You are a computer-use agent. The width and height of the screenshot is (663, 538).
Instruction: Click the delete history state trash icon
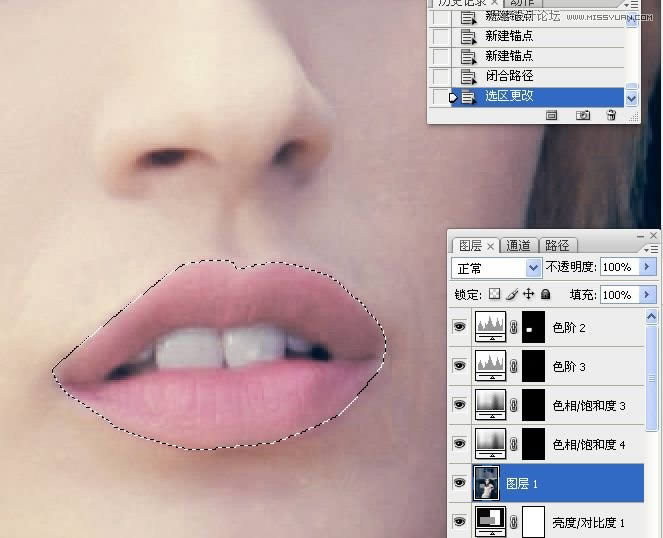click(610, 116)
